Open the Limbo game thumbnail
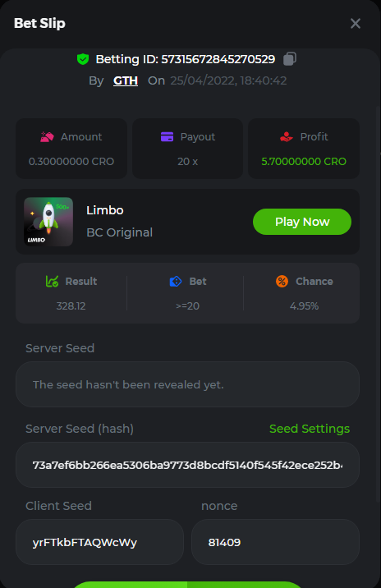381x588 pixels. pos(48,222)
